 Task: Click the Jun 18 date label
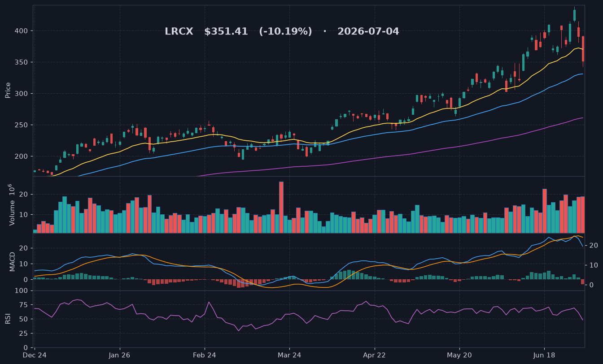click(544, 355)
